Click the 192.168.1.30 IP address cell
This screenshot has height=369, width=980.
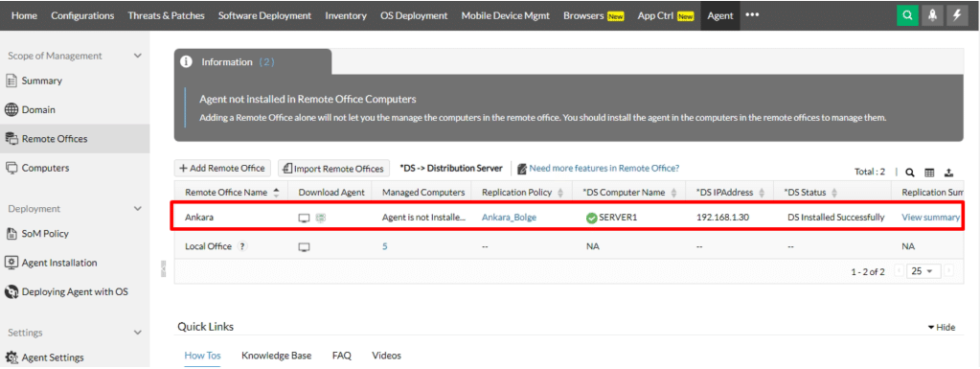tap(722, 218)
